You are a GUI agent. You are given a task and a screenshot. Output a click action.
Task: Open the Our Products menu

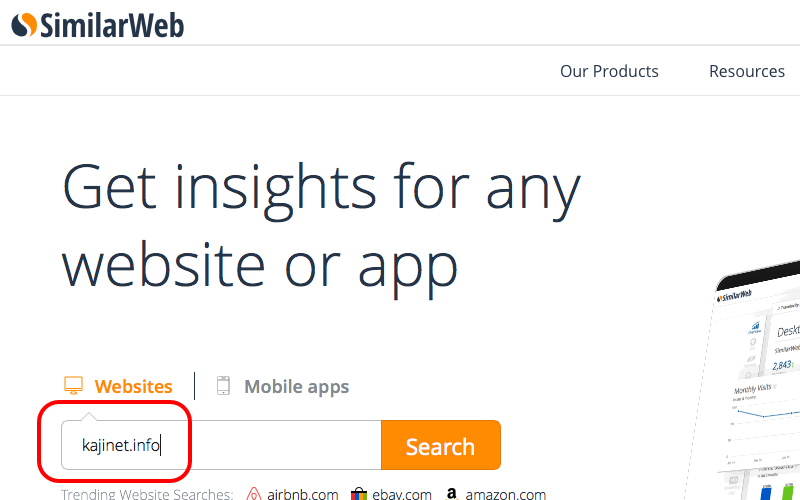(609, 71)
